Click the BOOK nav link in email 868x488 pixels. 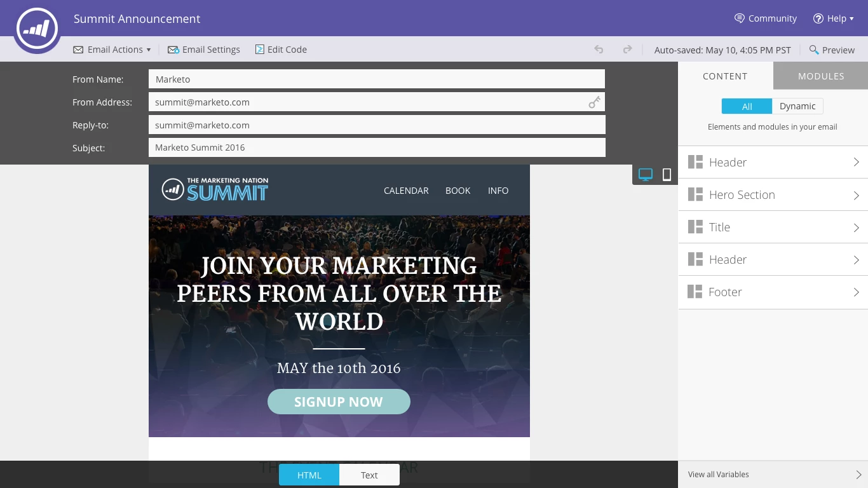458,191
